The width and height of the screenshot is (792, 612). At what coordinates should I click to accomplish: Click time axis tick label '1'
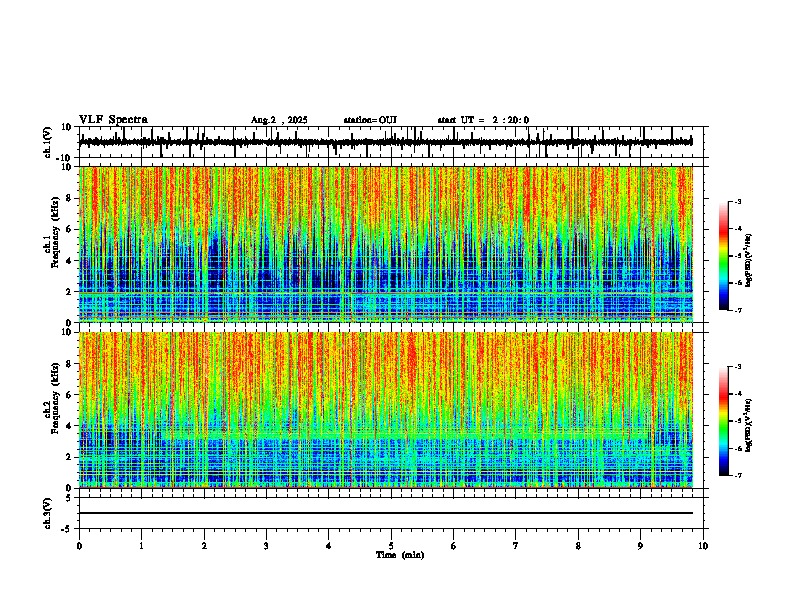(141, 546)
